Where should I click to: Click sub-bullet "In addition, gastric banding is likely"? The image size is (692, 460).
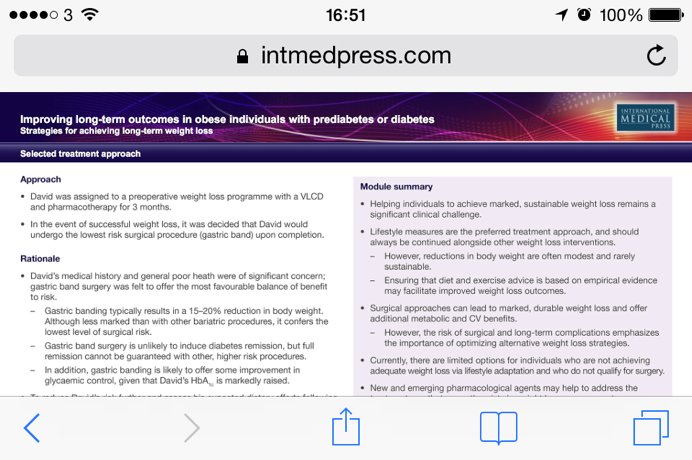click(172, 376)
